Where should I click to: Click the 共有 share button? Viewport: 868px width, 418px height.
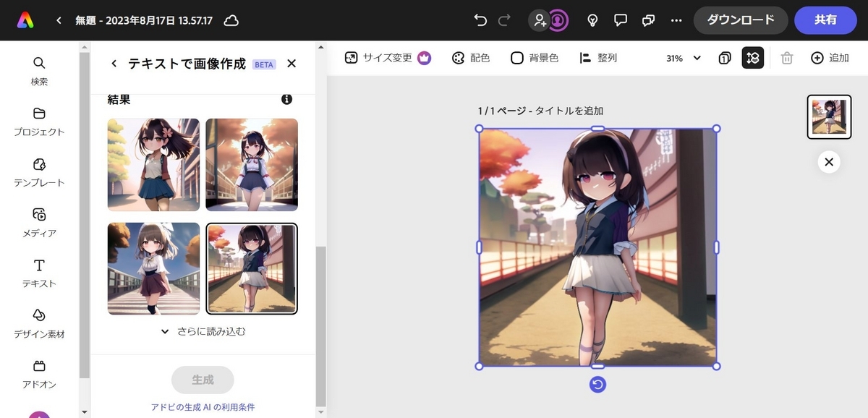825,20
